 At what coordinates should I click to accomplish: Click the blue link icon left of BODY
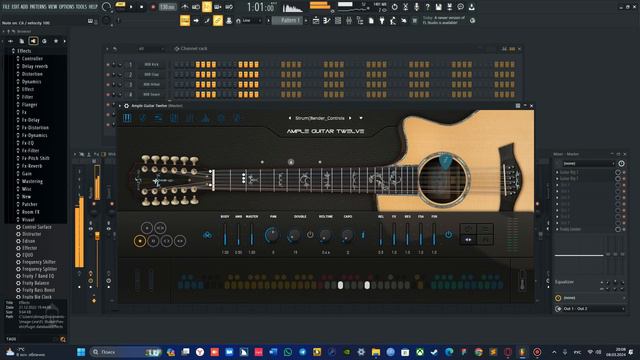(207, 235)
